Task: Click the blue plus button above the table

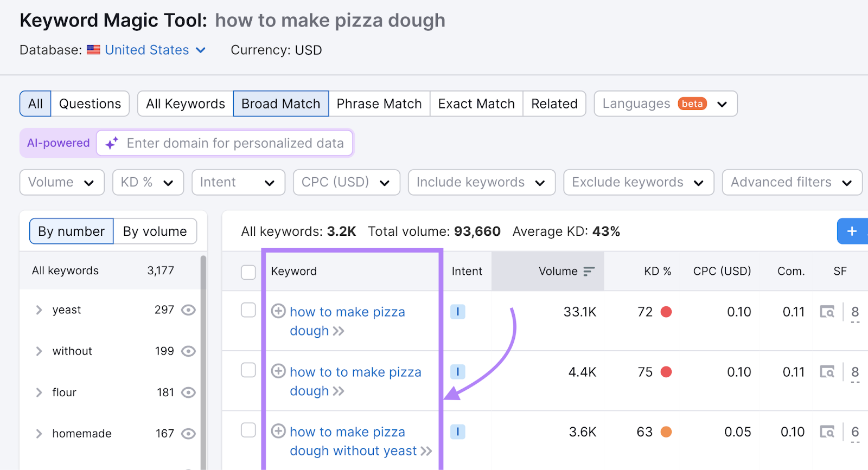Action: (x=853, y=231)
